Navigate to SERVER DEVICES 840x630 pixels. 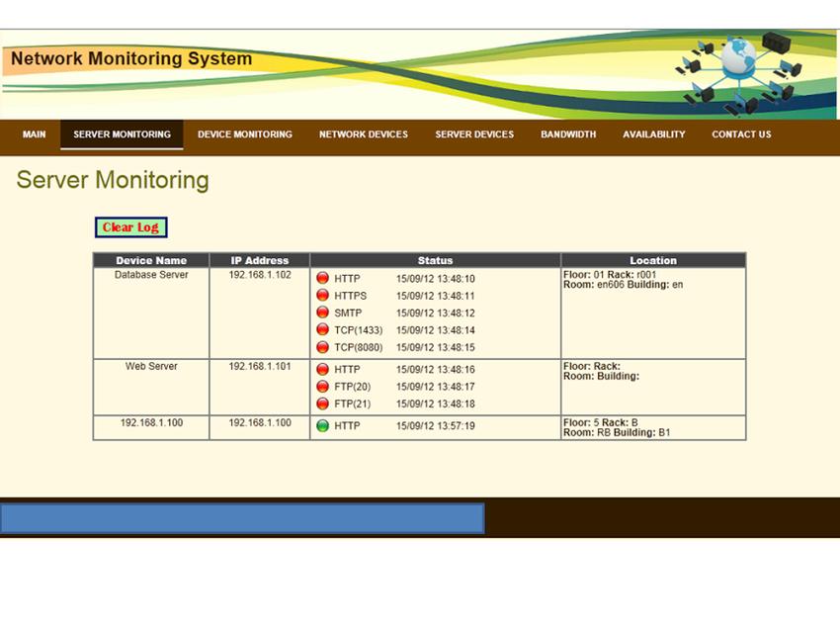tap(473, 135)
